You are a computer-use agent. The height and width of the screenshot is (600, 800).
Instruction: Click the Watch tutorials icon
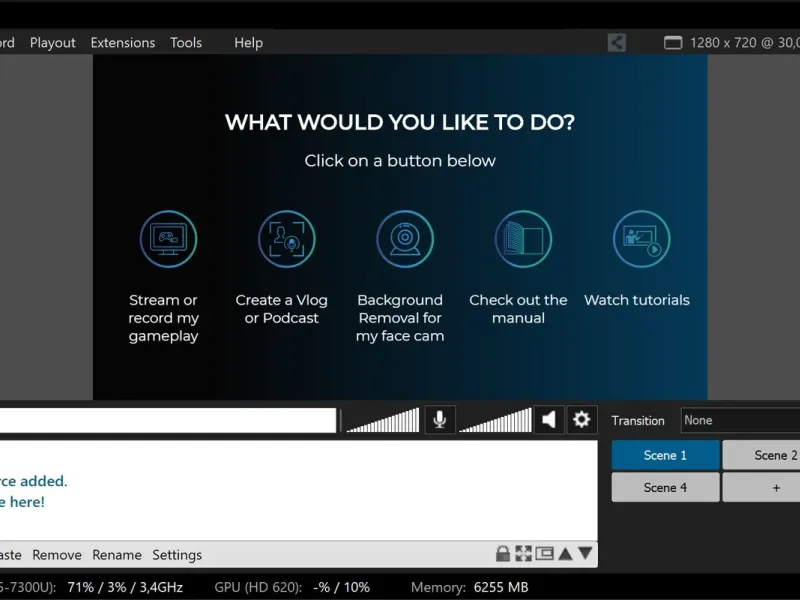tap(641, 239)
